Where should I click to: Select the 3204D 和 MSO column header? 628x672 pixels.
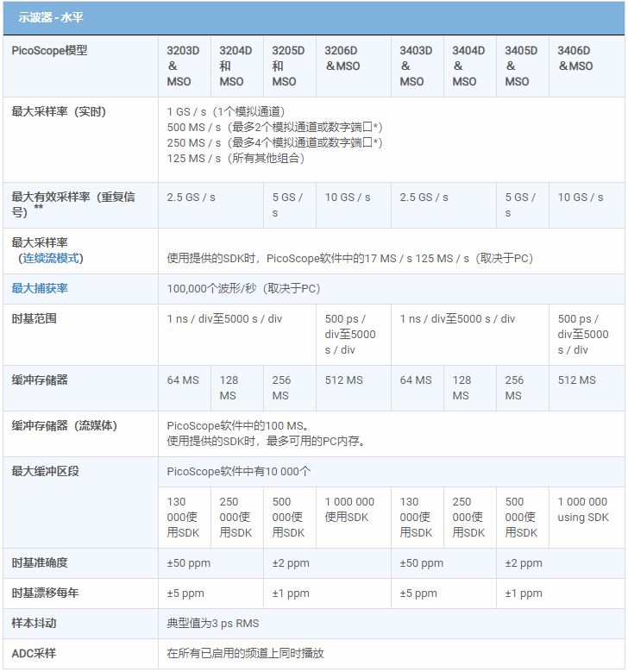235,66
